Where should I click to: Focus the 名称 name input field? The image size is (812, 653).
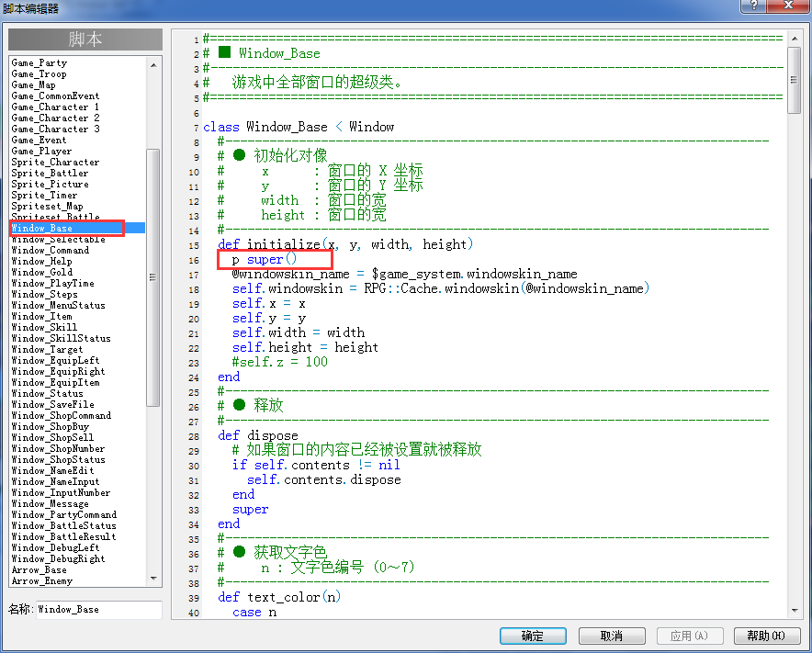coord(99,610)
